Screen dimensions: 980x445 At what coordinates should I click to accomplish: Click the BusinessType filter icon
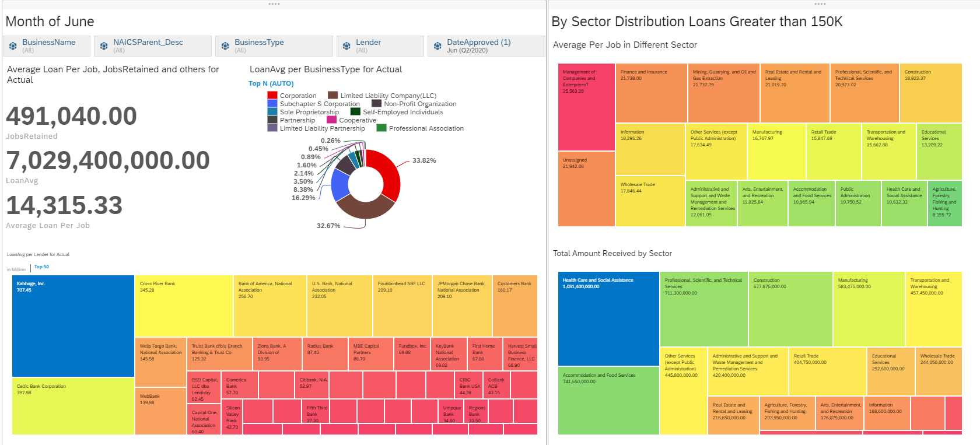[225, 46]
